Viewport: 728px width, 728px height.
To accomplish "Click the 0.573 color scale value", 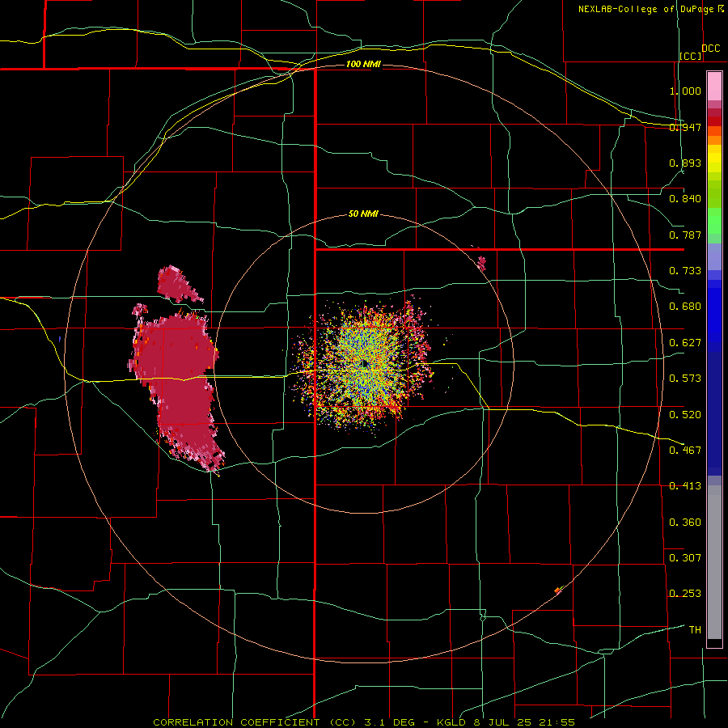I will point(685,379).
